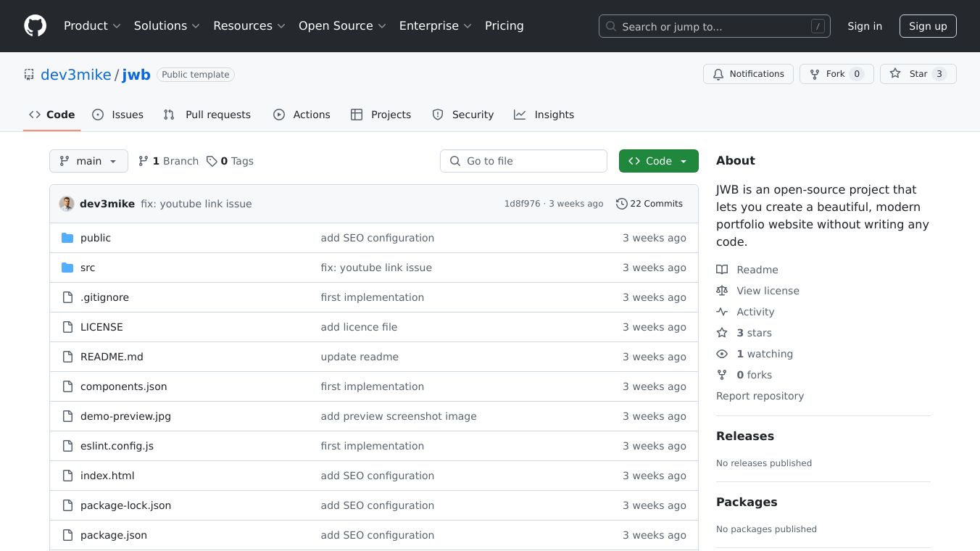
Task: Switch to the Pull requests tab
Action: [207, 115]
